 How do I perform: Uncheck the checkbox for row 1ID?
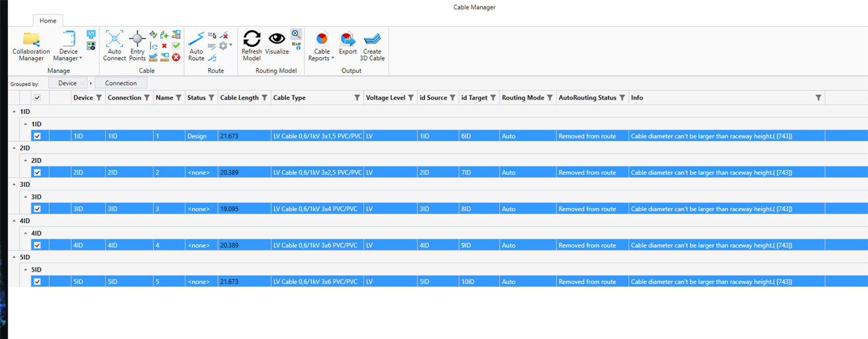coord(38,136)
